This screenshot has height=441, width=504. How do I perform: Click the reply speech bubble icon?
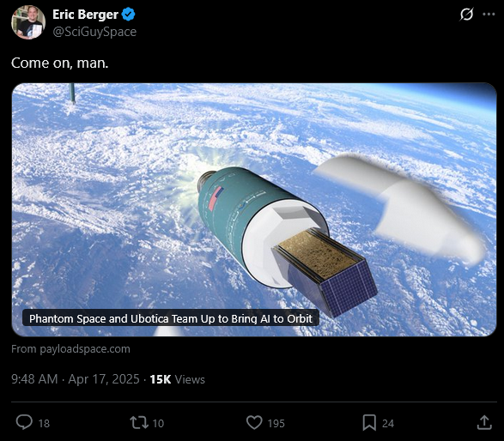(24, 422)
